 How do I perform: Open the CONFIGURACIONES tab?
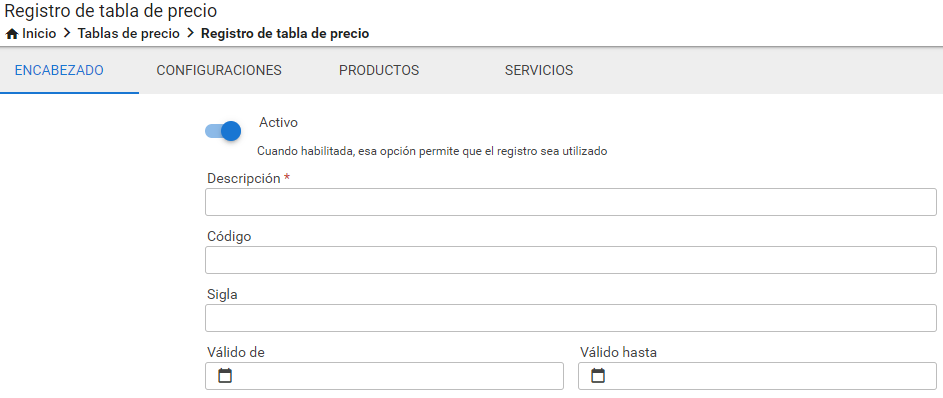[x=219, y=70]
